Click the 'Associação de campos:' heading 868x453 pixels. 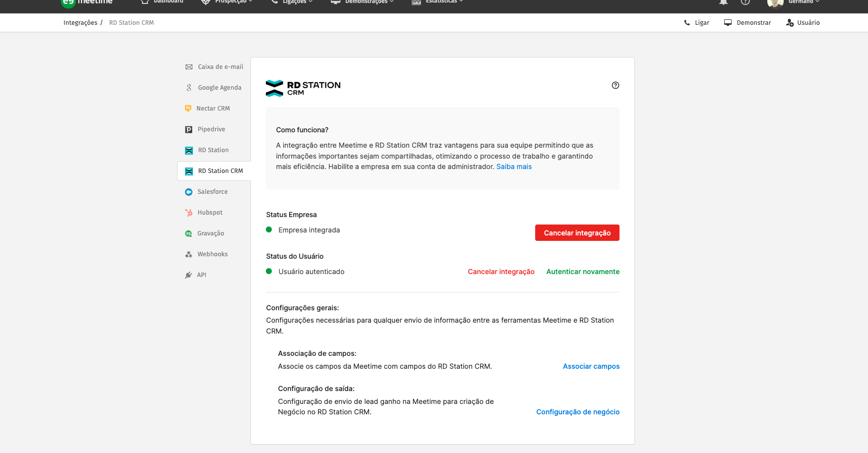click(317, 353)
